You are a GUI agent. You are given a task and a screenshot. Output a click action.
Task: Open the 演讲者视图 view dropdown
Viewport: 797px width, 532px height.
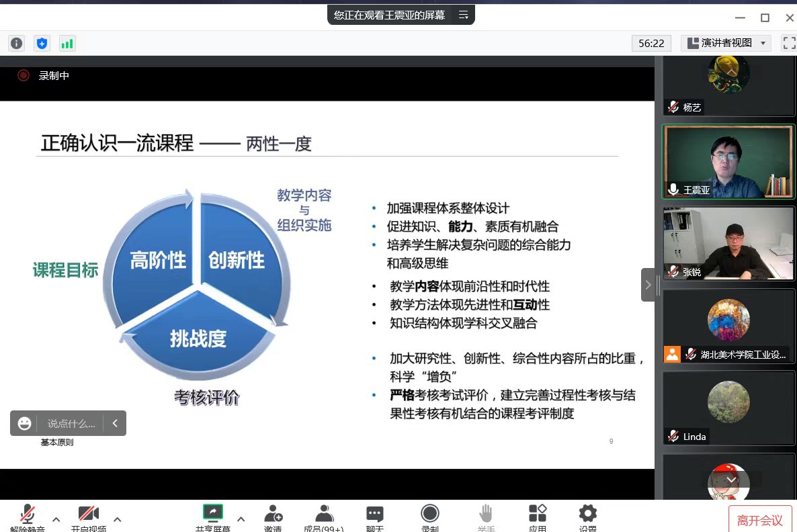click(726, 43)
